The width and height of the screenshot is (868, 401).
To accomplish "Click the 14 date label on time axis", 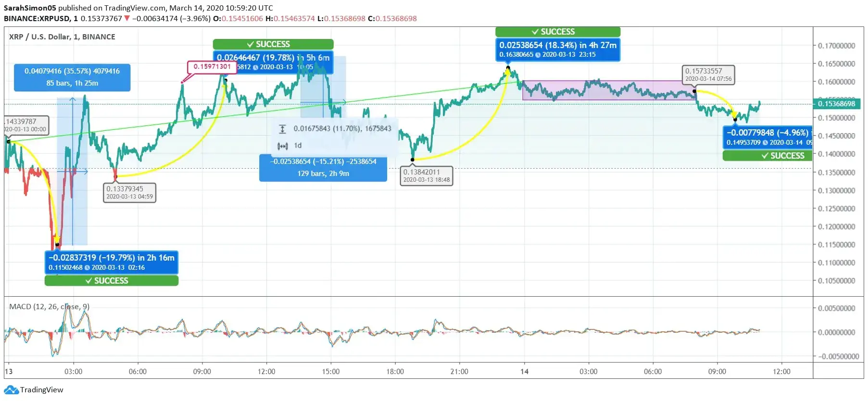I will (x=524, y=372).
